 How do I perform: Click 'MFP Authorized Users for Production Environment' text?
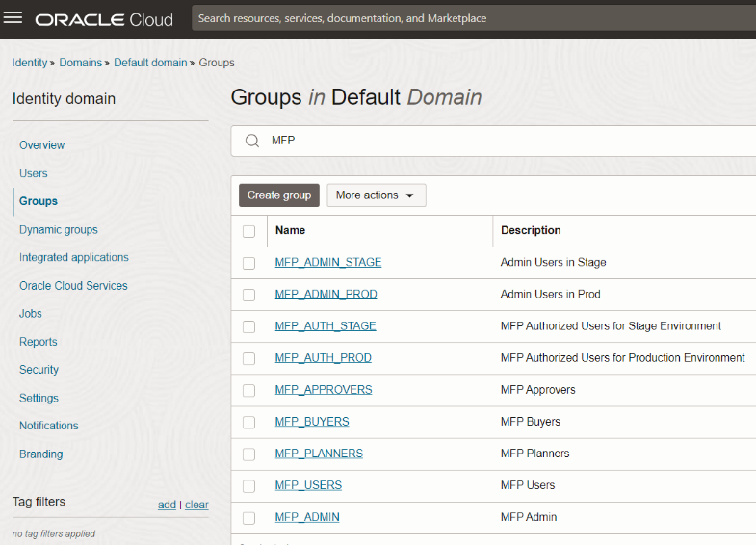click(622, 357)
